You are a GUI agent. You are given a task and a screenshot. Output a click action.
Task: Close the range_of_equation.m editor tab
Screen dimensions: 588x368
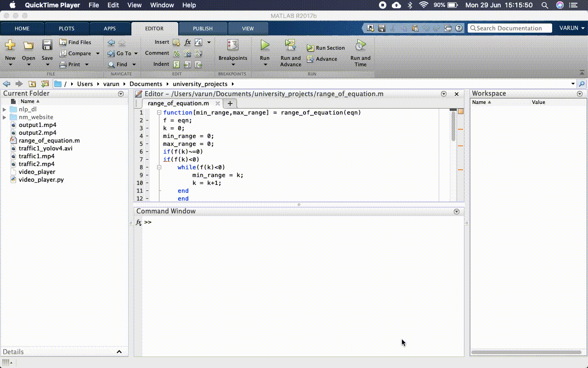218,103
